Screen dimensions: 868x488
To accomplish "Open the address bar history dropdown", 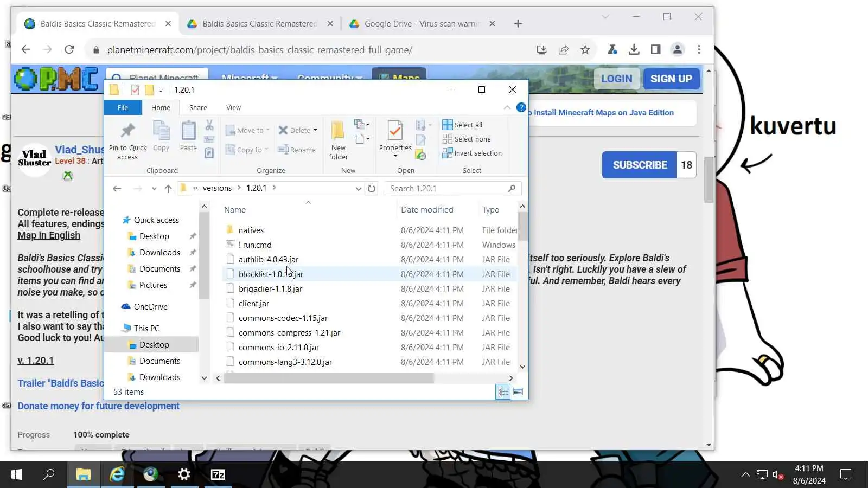I will click(x=358, y=189).
